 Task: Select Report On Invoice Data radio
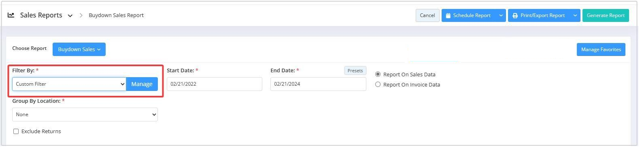[x=378, y=84]
